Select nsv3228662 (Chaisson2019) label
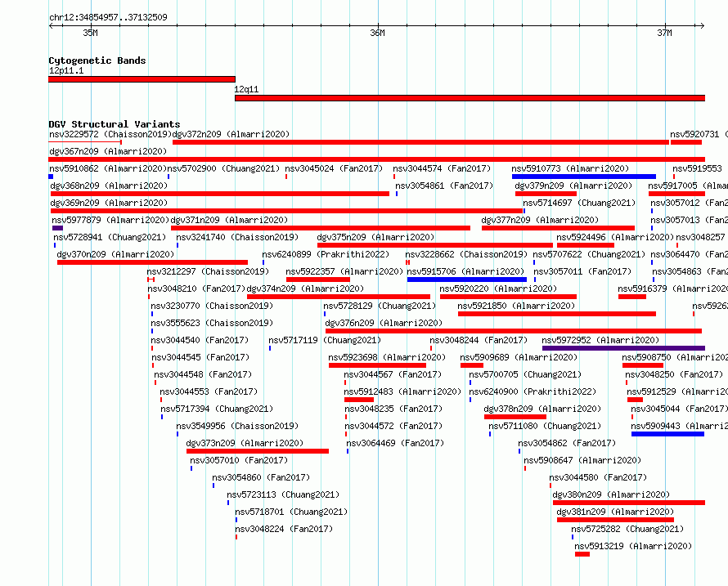This screenshot has width=728, height=586. click(x=466, y=254)
